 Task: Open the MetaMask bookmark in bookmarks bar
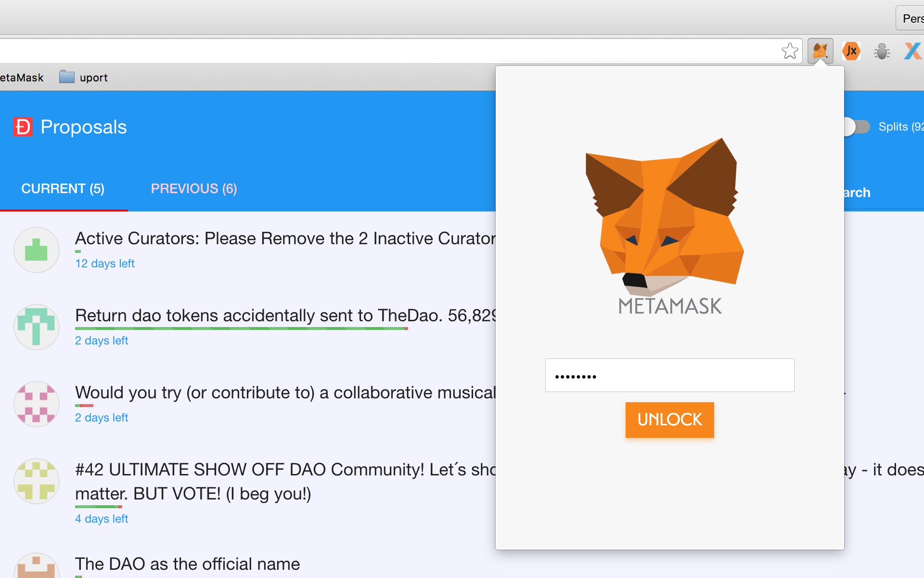pyautogui.click(x=22, y=78)
